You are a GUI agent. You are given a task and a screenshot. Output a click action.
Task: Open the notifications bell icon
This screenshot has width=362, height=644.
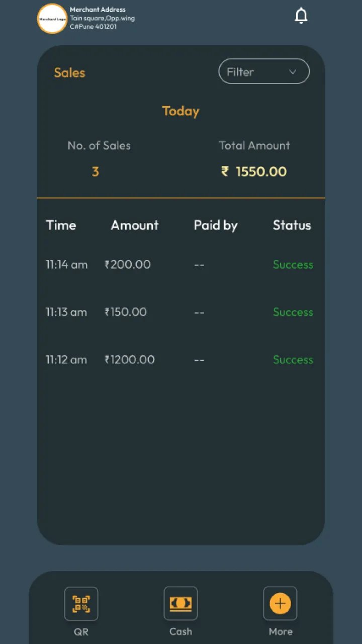click(x=301, y=16)
